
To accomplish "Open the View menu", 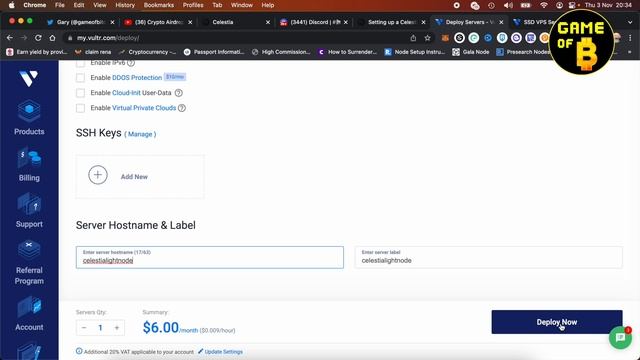I will click(100, 5).
